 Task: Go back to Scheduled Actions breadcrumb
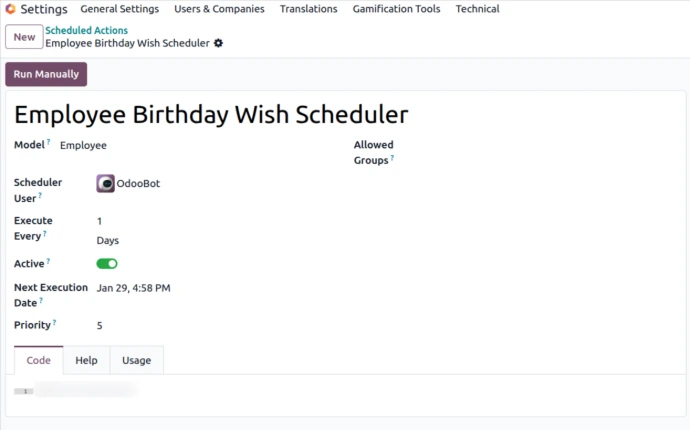86,31
